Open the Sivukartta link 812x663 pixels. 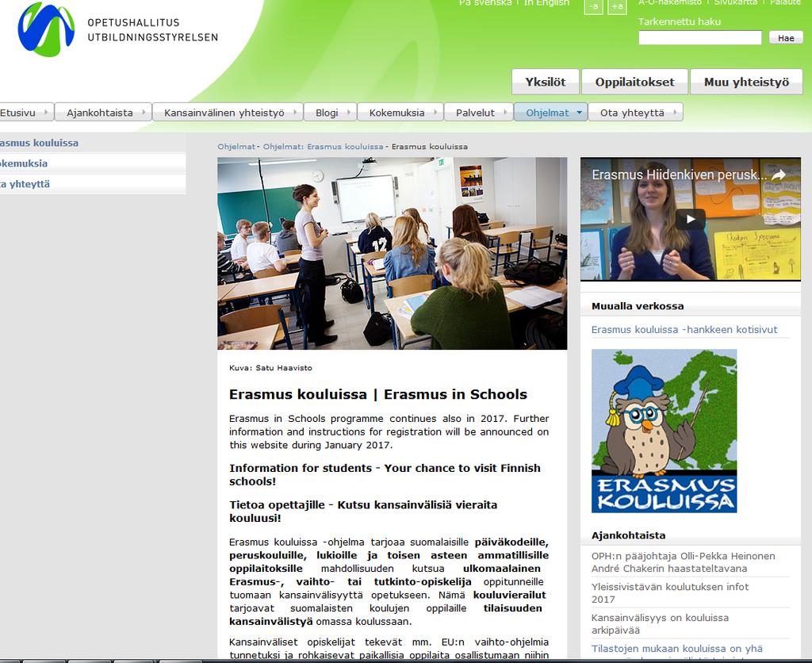point(735,2)
